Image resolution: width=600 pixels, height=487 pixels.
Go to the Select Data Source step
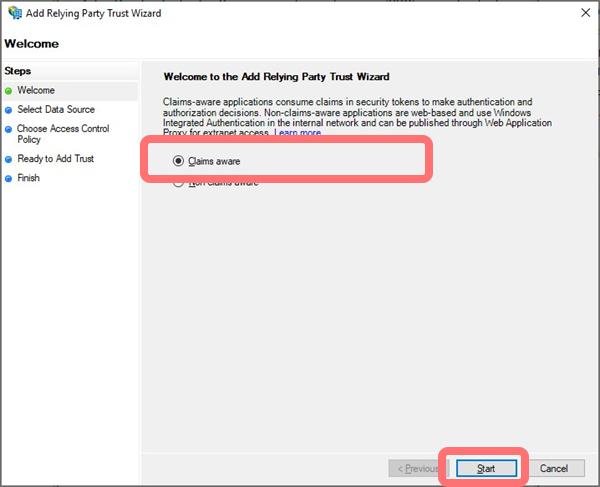coord(56,110)
